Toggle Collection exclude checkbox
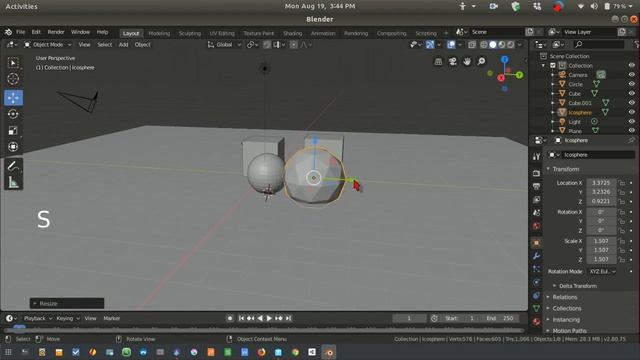 [x=553, y=65]
